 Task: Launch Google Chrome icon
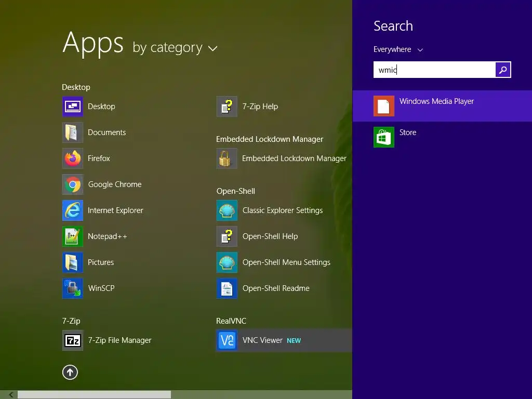[x=73, y=184]
